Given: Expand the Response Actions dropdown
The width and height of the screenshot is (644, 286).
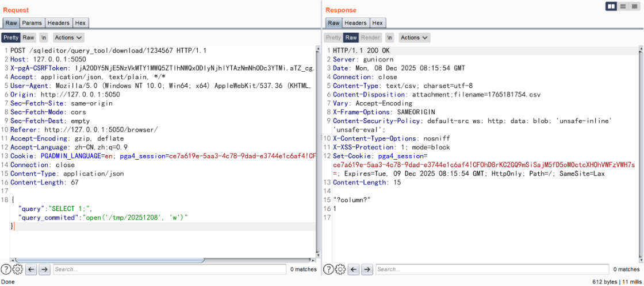Looking at the screenshot, I should coord(414,37).
